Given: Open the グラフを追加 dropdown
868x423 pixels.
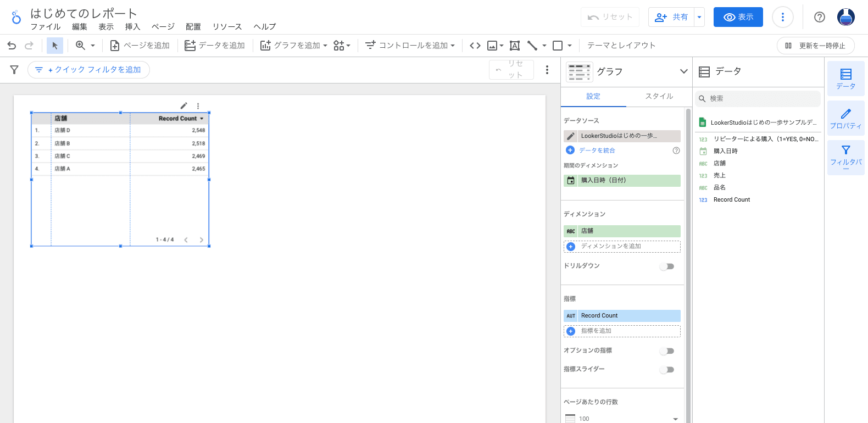Looking at the screenshot, I should (294, 46).
